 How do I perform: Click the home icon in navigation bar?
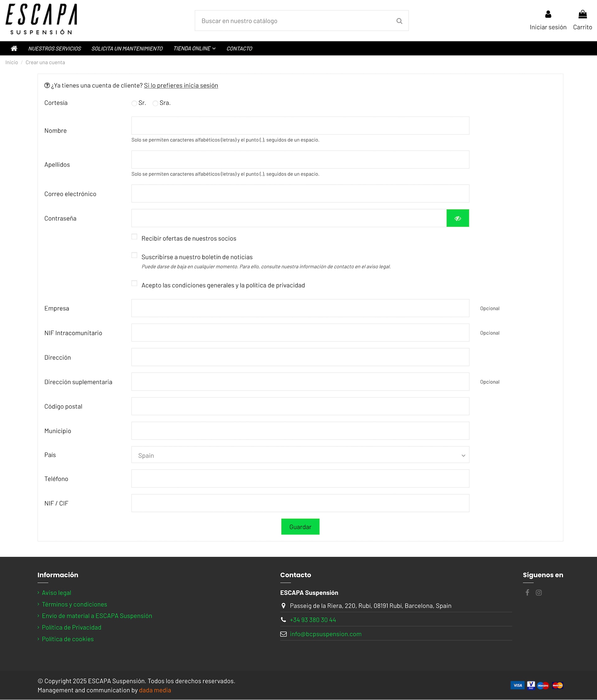click(14, 48)
